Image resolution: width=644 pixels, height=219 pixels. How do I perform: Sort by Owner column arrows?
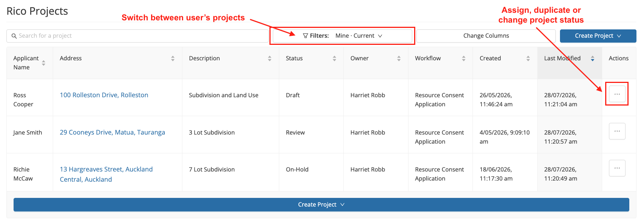pos(399,58)
